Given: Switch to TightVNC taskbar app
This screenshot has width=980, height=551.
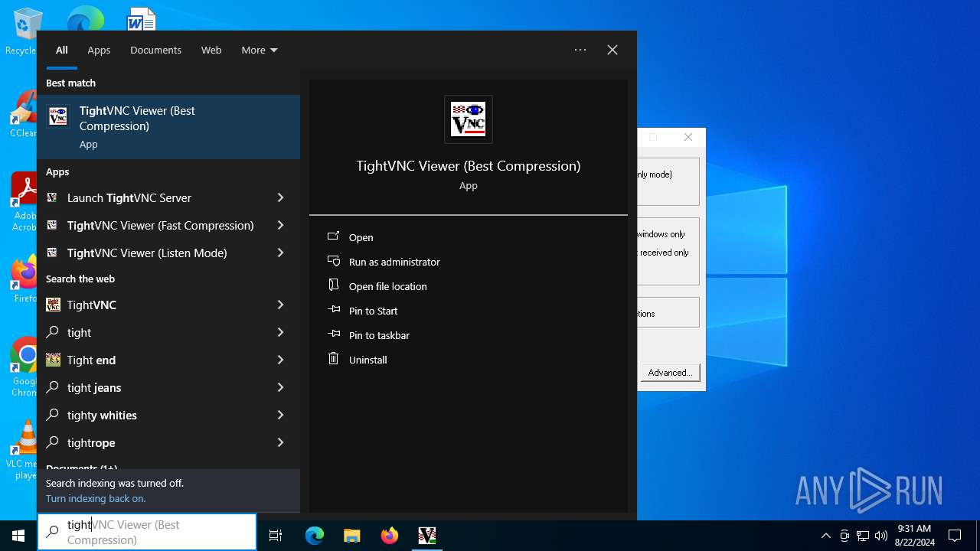Looking at the screenshot, I should tap(426, 536).
